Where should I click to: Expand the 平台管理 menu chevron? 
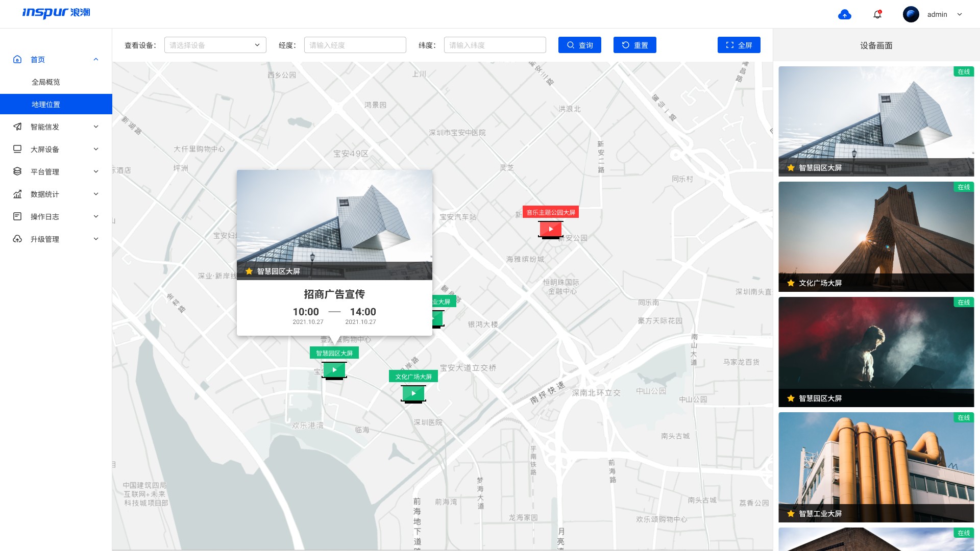[x=96, y=171]
